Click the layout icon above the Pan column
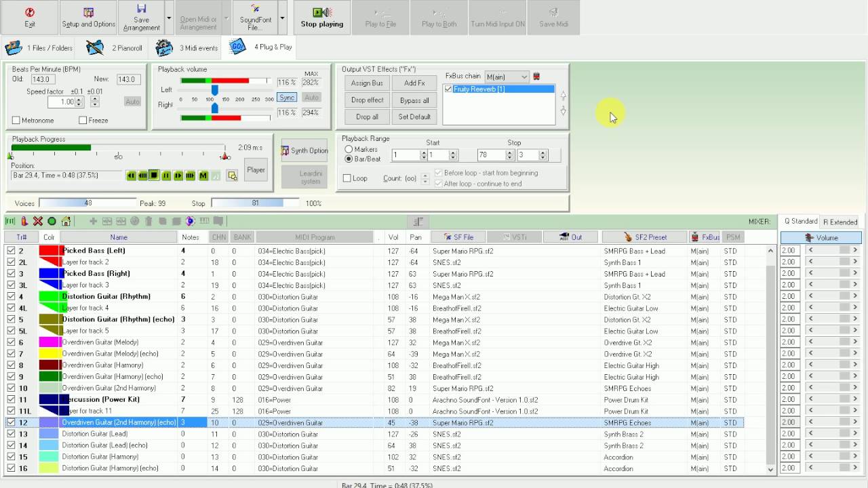868x488 pixels. (418, 222)
